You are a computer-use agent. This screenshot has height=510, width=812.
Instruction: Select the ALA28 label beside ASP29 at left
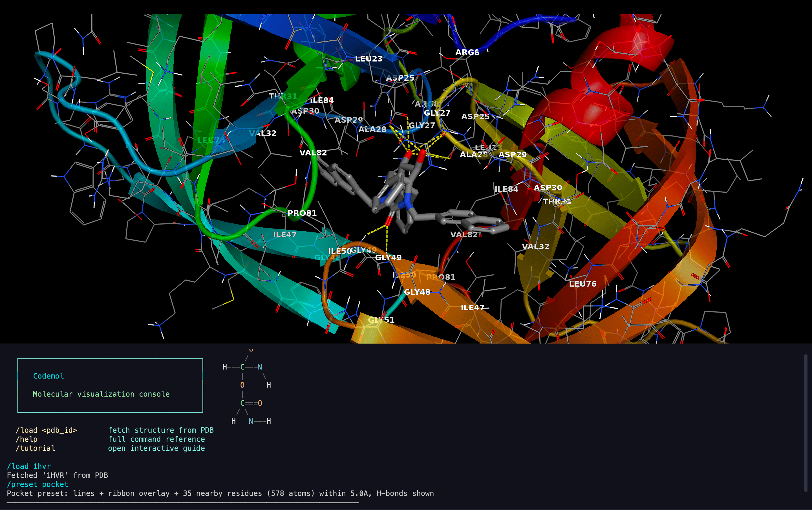tap(372, 129)
